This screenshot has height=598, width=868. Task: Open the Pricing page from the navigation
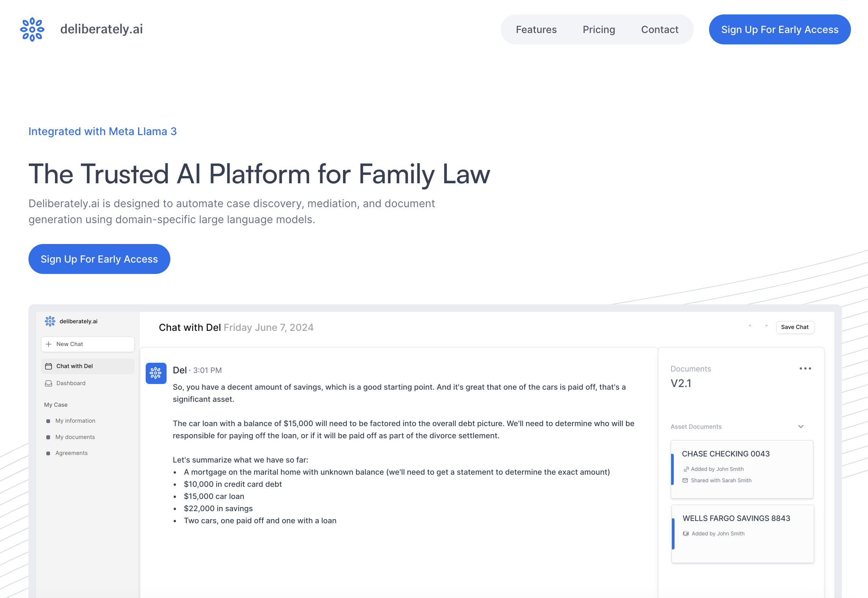599,29
